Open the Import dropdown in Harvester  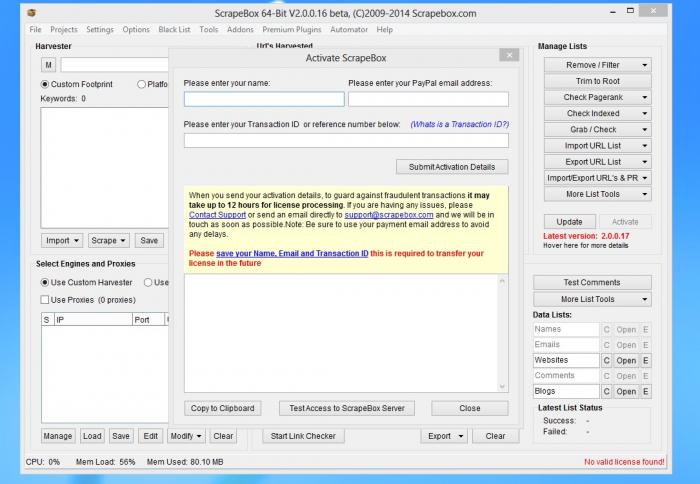click(x=62, y=241)
